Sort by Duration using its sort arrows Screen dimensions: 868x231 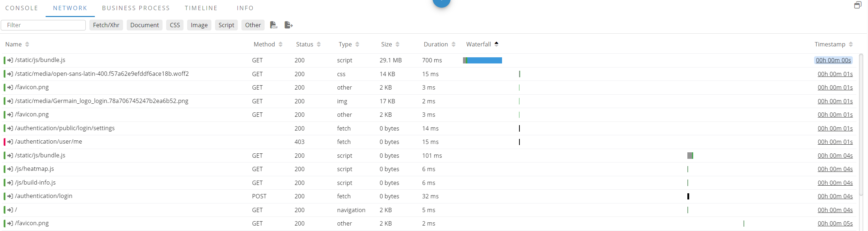click(x=453, y=44)
